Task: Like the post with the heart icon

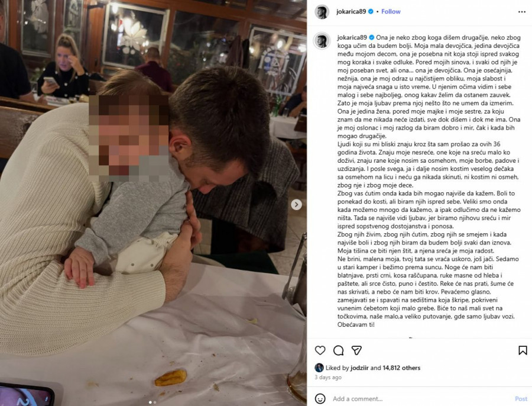Action: tap(320, 350)
